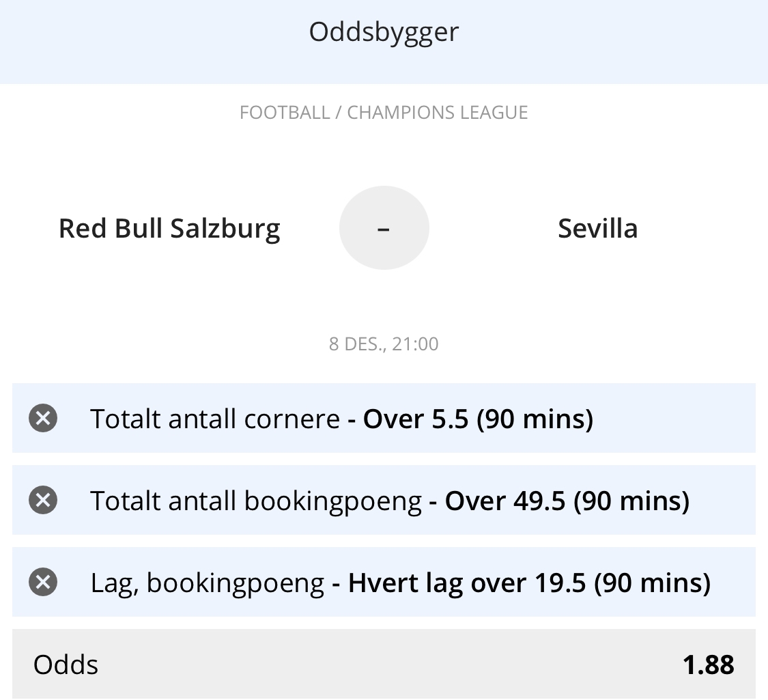Open the Football / Champions League breadcrumb
Screen dimensions: 768x700
tap(384, 113)
